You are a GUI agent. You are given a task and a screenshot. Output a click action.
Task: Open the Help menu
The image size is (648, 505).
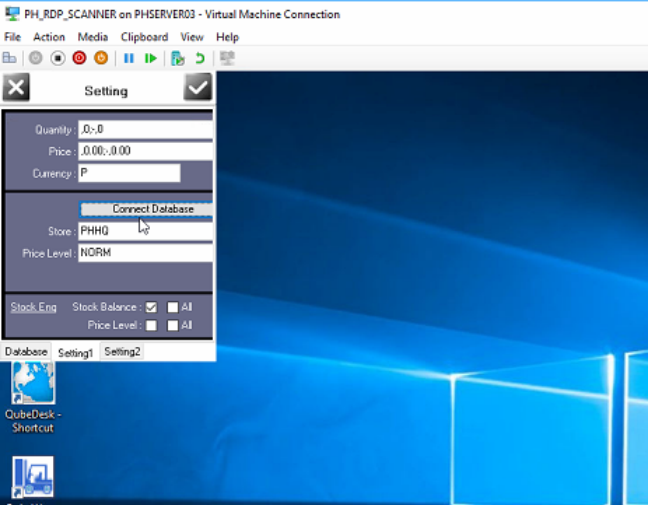click(x=227, y=37)
